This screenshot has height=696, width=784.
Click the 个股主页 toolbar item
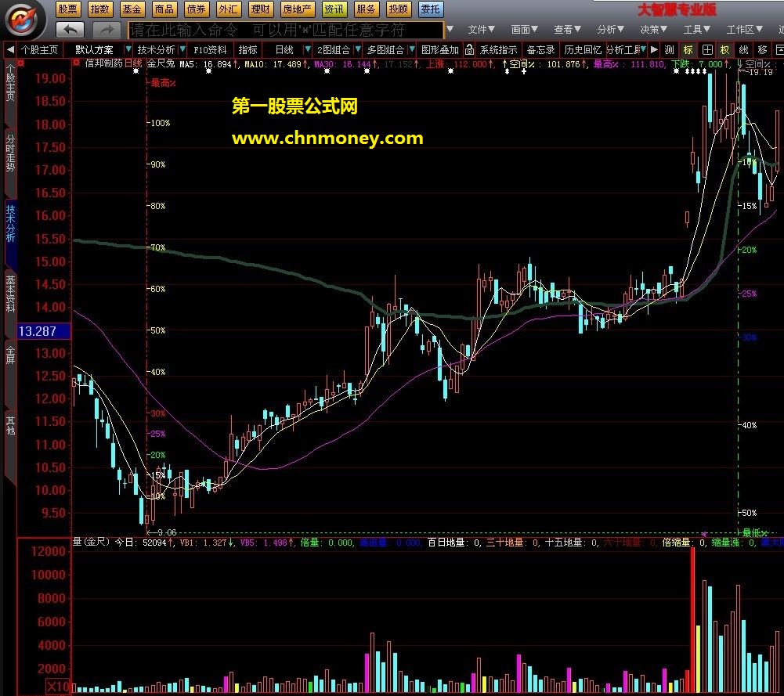pos(39,50)
